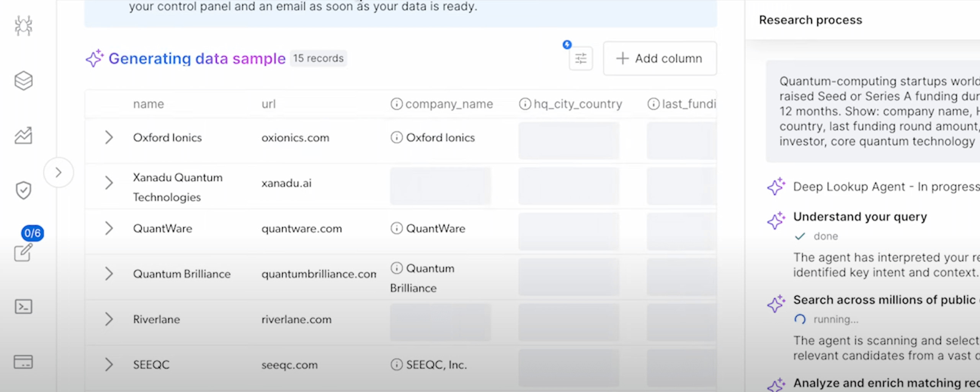Click the done checkmark status

pyautogui.click(x=800, y=236)
